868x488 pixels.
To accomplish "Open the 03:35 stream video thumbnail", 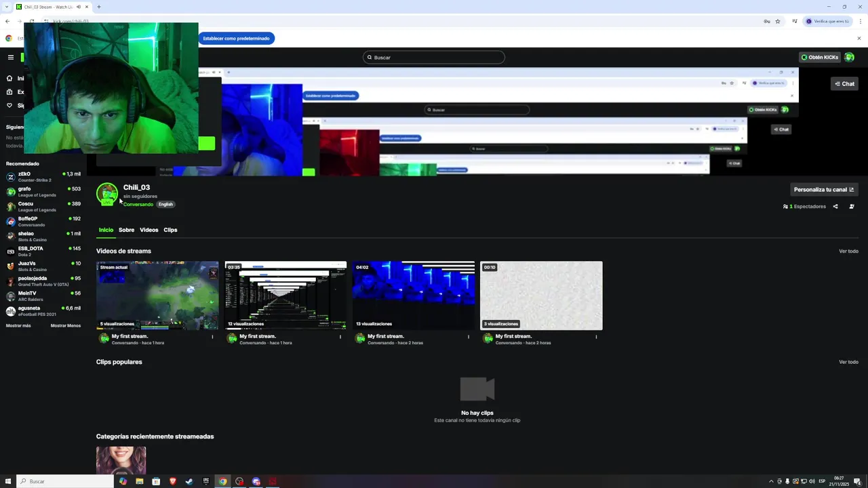I will click(285, 296).
